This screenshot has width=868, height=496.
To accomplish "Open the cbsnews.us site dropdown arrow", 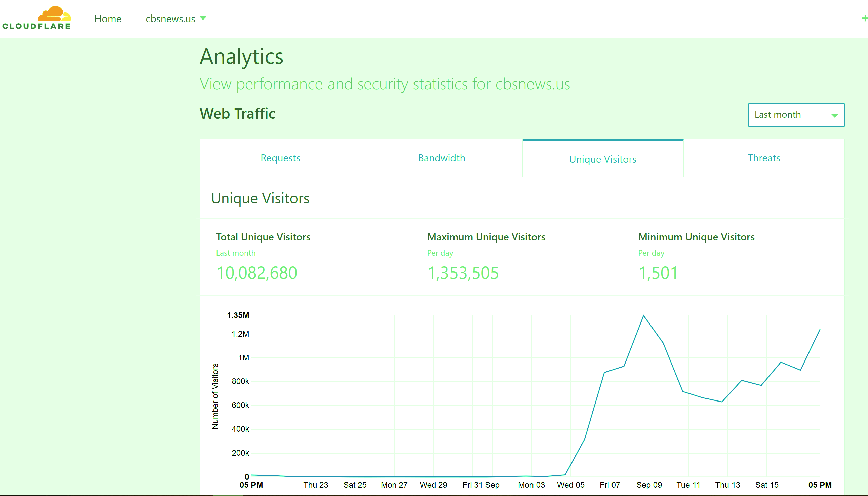I will 203,18.
